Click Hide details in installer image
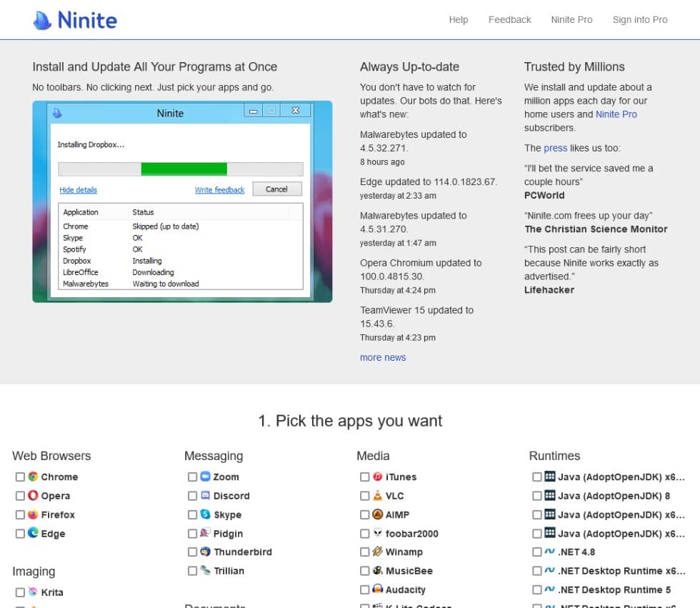 coord(78,190)
